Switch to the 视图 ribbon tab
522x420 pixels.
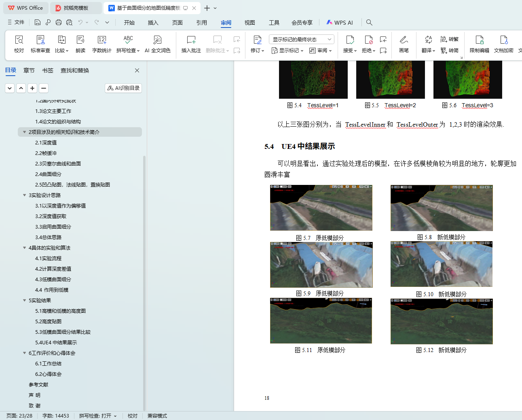coord(249,23)
